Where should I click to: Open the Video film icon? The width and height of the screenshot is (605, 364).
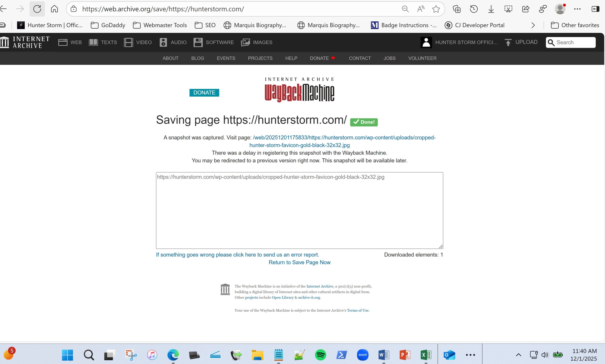tap(128, 42)
